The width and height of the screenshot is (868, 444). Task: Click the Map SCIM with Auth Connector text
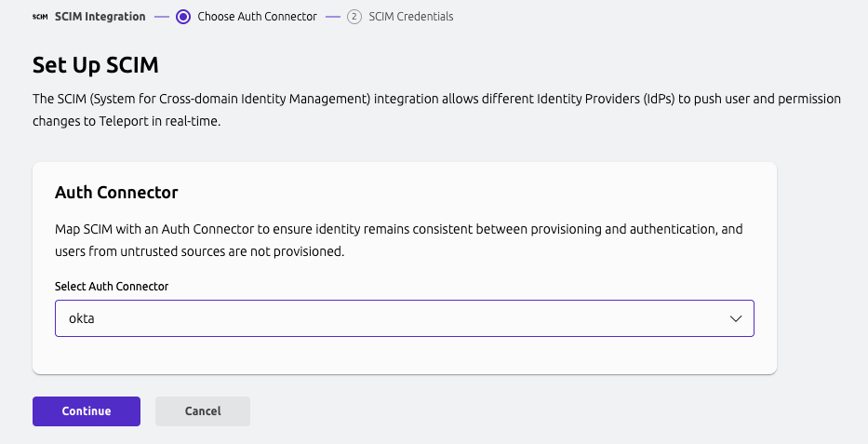pyautogui.click(x=398, y=239)
